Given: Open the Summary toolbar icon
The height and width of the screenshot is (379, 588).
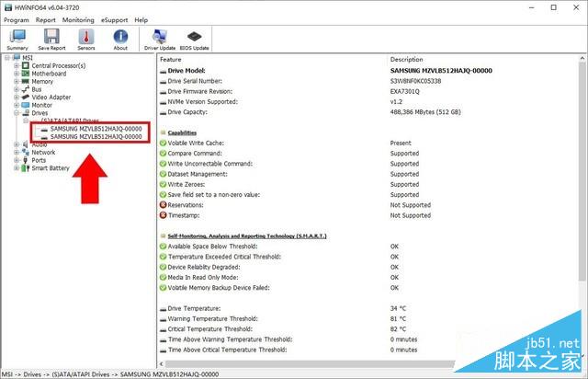Looking at the screenshot, I should [x=17, y=40].
